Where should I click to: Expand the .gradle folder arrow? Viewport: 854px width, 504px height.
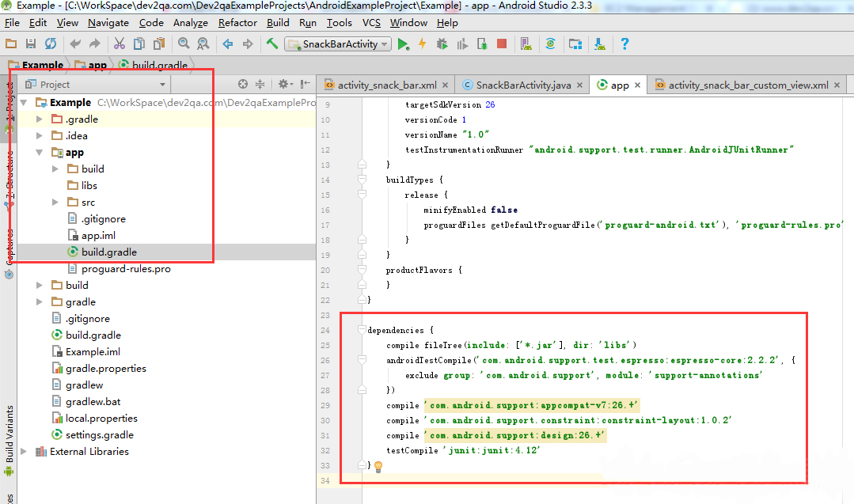tap(40, 119)
